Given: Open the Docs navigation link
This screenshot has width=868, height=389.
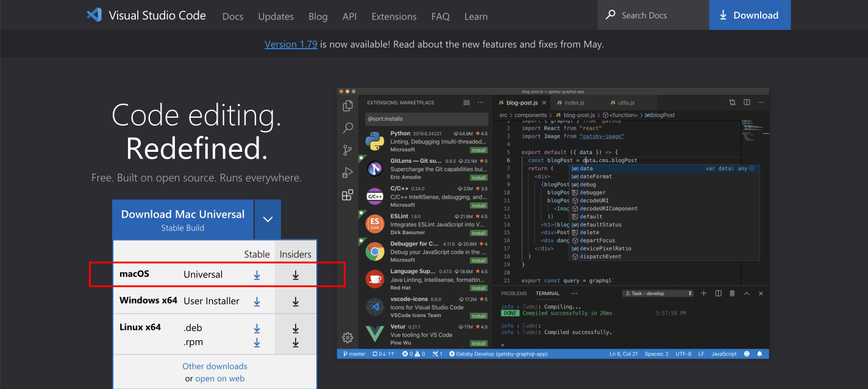Looking at the screenshot, I should (233, 16).
